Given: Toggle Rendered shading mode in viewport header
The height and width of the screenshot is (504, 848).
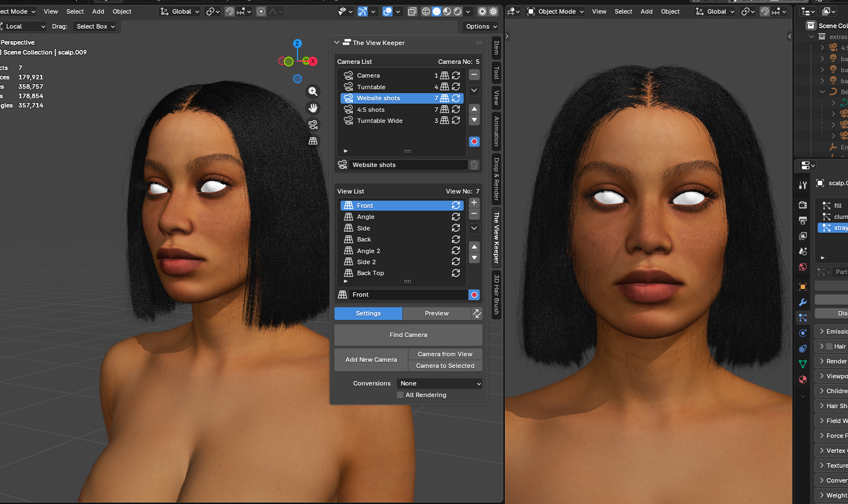Looking at the screenshot, I should [x=457, y=11].
